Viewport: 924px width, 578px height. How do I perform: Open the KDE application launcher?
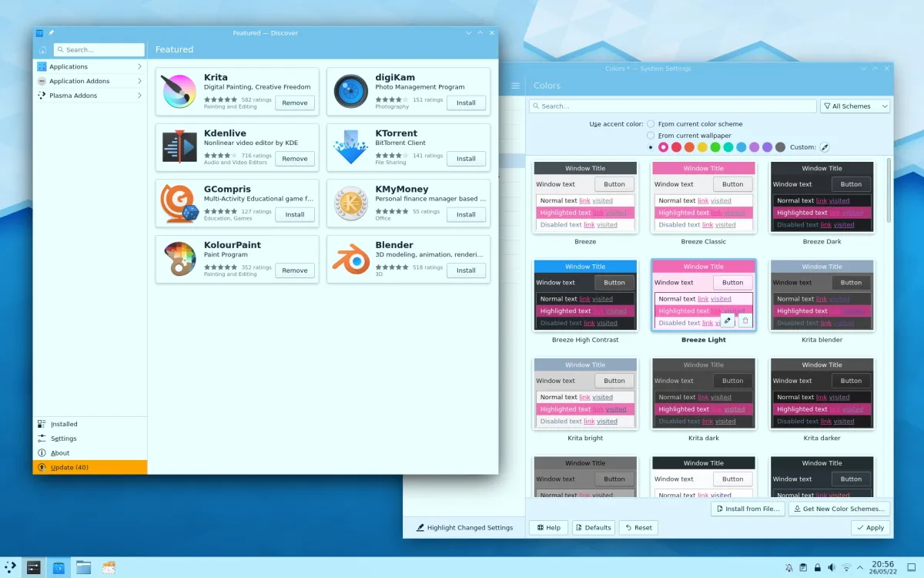pos(11,567)
